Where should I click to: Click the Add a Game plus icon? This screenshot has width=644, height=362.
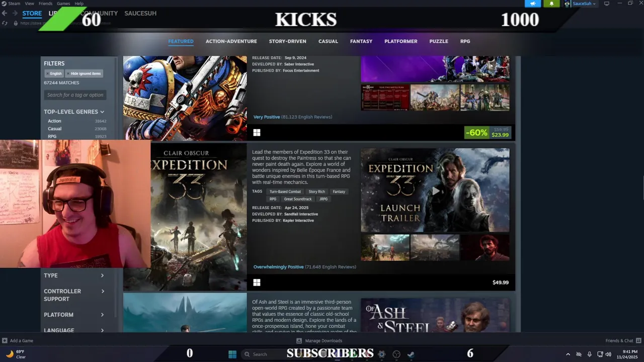(5, 340)
